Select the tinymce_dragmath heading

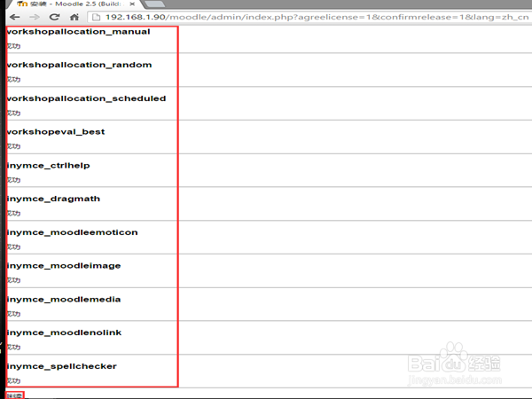tap(53, 199)
